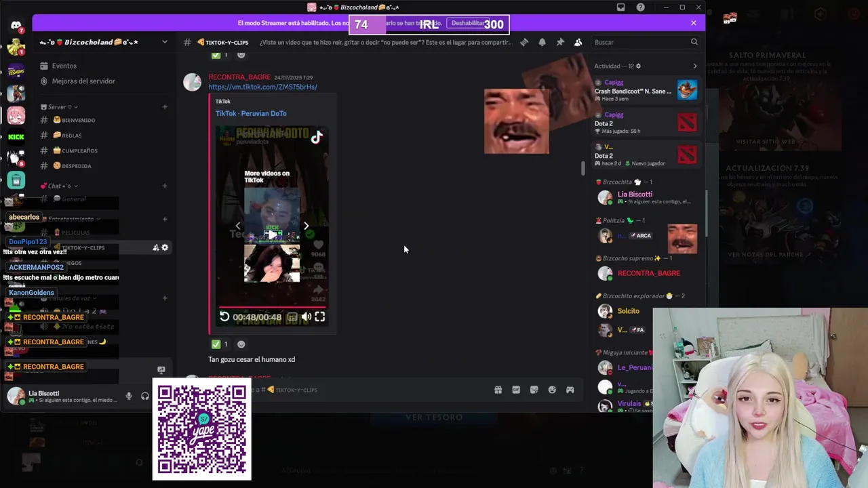The image size is (868, 488).
Task: Click the channel topic description text
Action: [386, 42]
